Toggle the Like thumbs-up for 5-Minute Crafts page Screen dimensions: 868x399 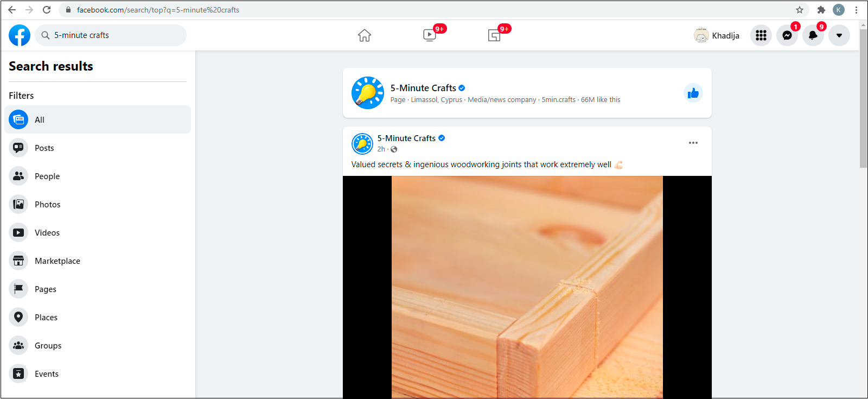tap(693, 93)
